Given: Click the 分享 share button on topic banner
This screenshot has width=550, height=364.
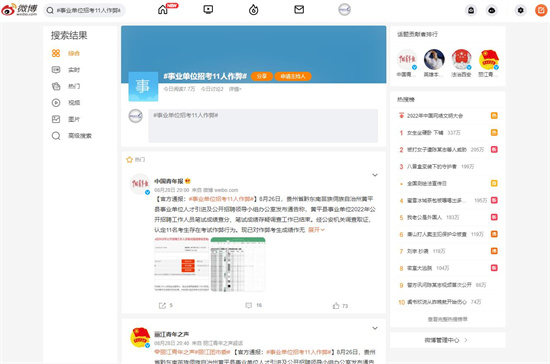Looking at the screenshot, I should coord(262,76).
